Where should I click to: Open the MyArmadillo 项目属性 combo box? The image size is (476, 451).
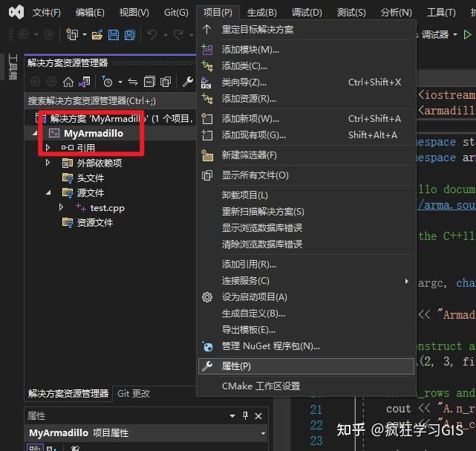tap(146, 432)
